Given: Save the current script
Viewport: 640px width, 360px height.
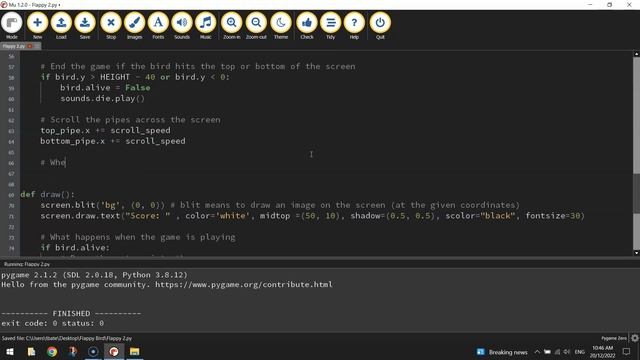Looking at the screenshot, I should pyautogui.click(x=85, y=26).
